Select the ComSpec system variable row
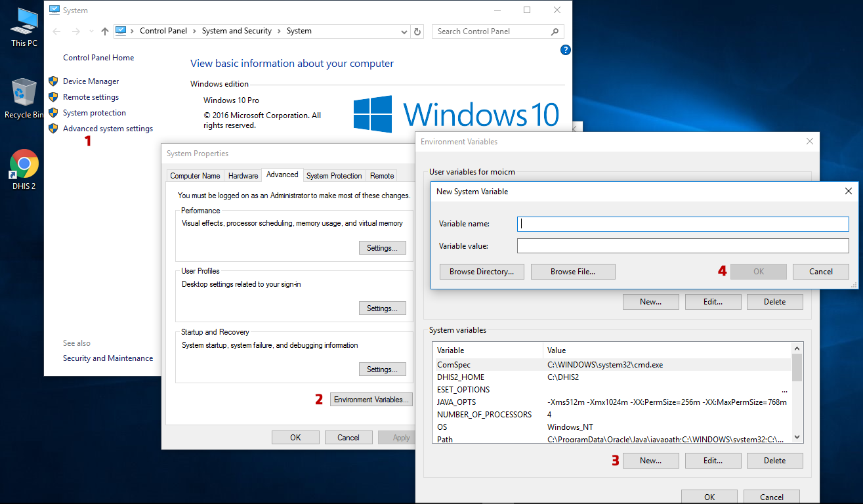 point(612,365)
